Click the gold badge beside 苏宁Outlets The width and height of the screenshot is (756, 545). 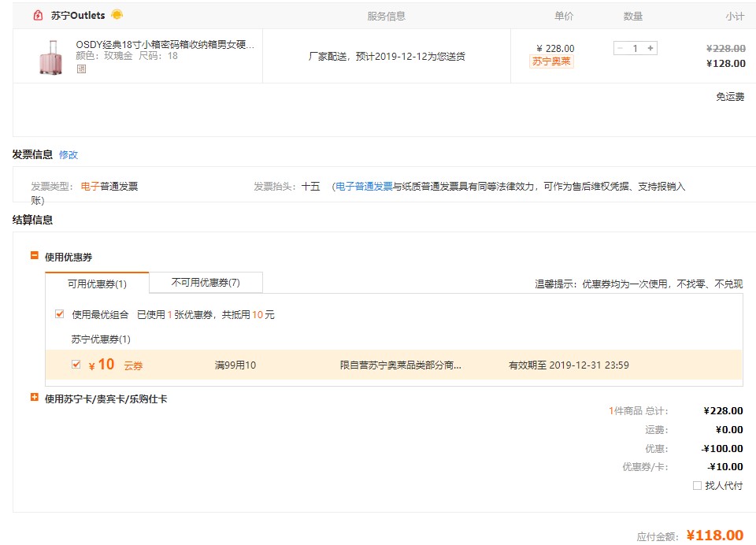click(117, 14)
